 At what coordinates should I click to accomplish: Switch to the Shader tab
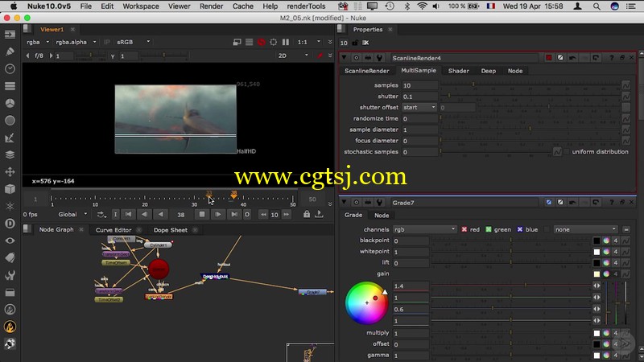click(458, 71)
